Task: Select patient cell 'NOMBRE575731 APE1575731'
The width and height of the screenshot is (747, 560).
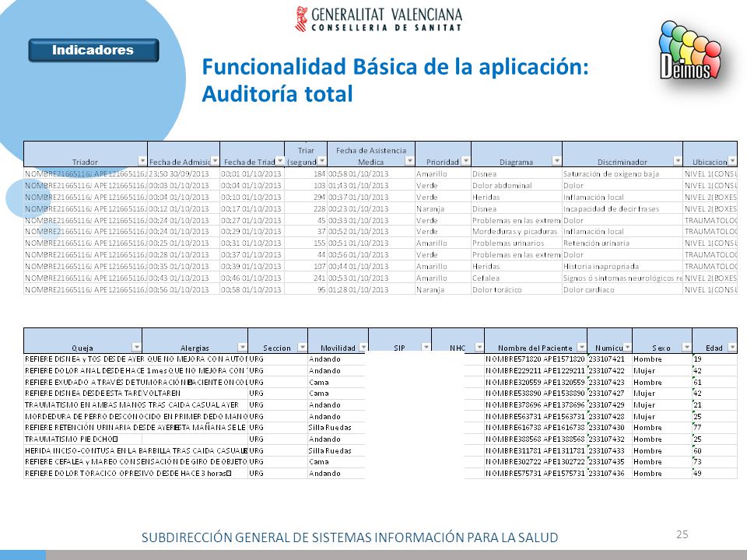Action: [535, 474]
